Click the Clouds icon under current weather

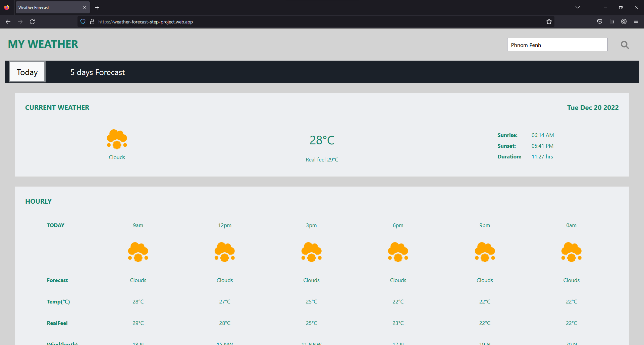point(117,139)
